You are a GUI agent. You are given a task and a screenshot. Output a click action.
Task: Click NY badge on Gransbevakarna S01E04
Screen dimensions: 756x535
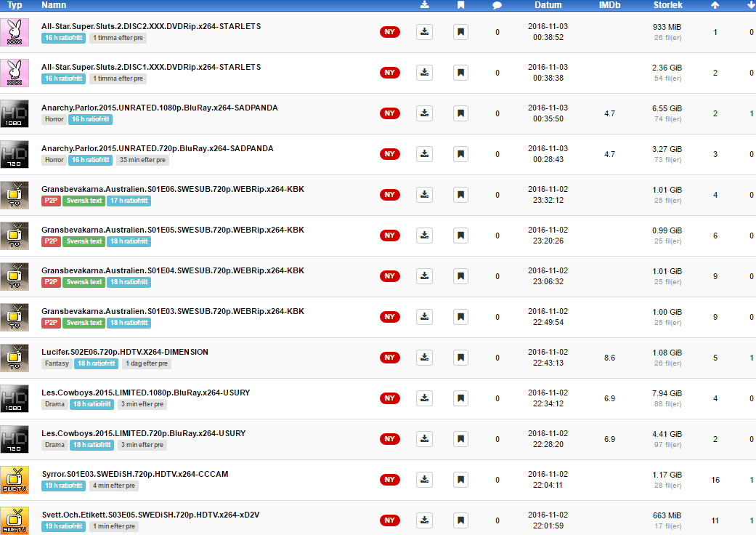point(389,276)
